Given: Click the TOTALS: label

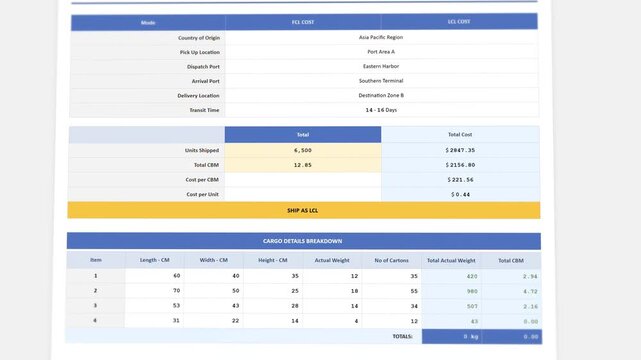Looking at the screenshot, I should (x=402, y=336).
